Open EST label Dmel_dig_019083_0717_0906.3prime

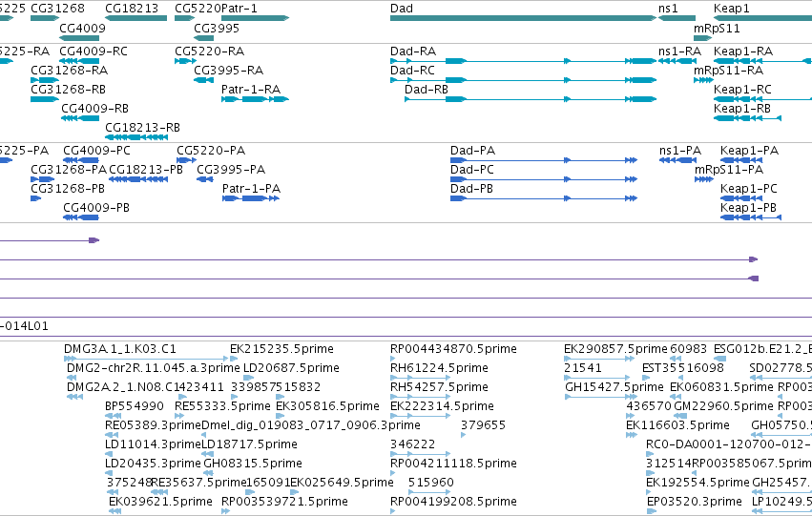tap(311, 426)
